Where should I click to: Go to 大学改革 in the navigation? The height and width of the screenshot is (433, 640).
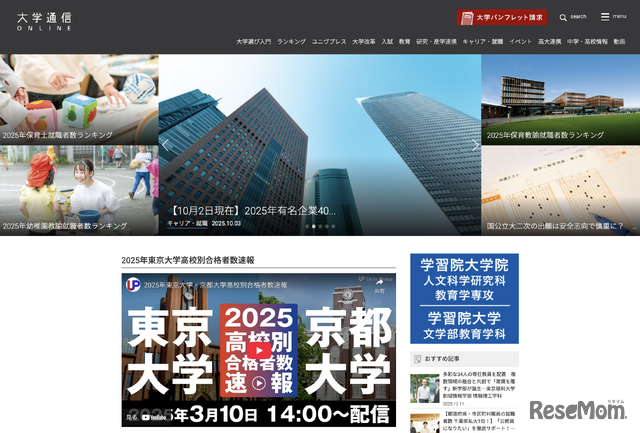pyautogui.click(x=364, y=42)
